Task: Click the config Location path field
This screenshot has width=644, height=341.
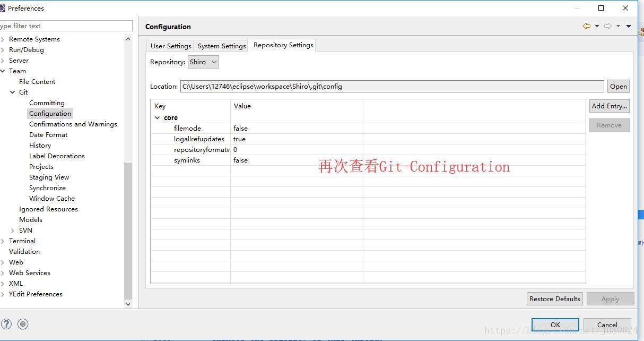Action: [392, 87]
